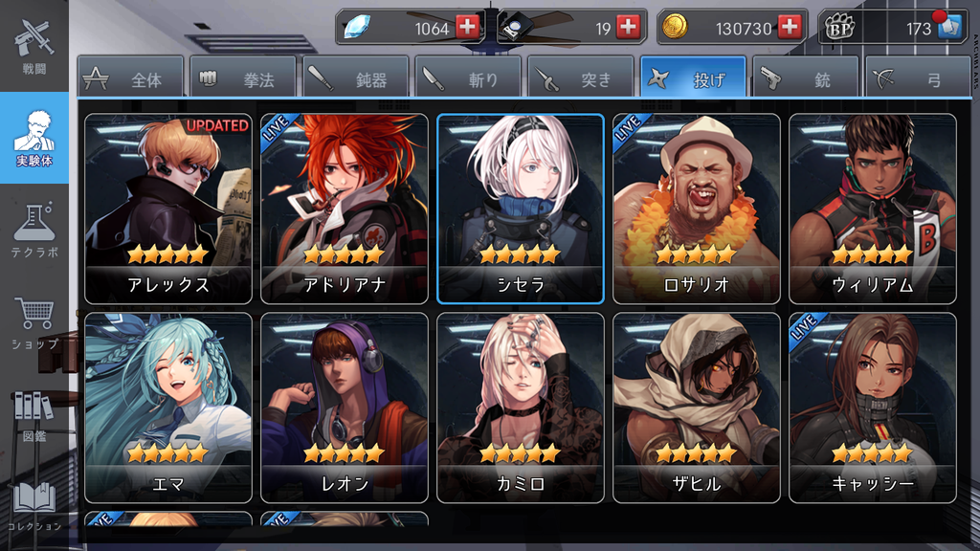
Task: Switch to the 銃 gun tab
Action: (806, 77)
